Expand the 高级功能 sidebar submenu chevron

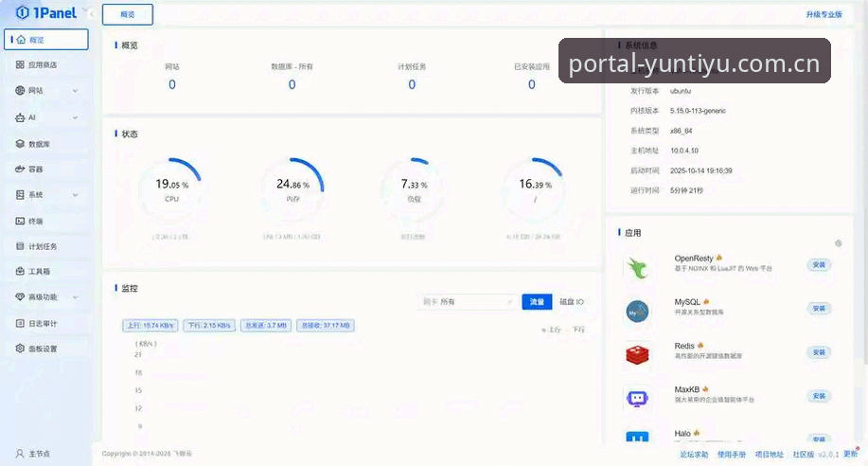tap(76, 297)
